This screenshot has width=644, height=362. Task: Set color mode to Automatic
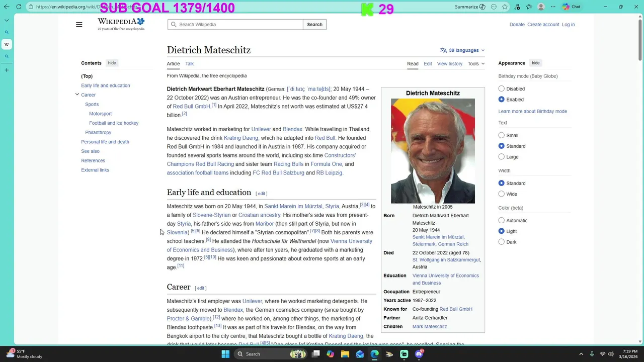501,220
